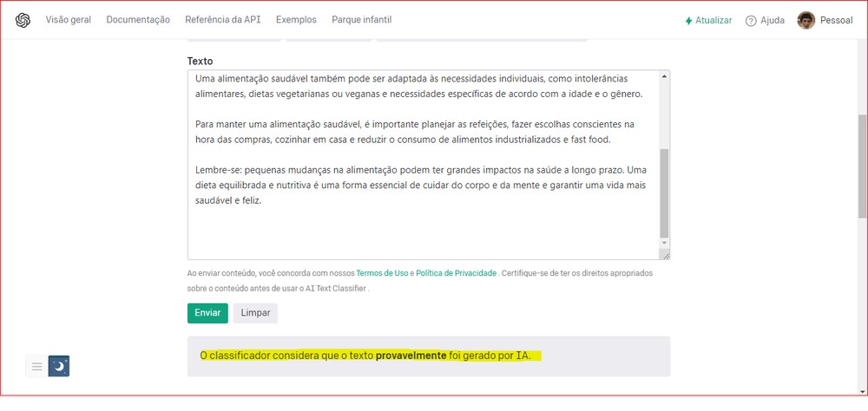This screenshot has height=411, width=868.
Task: Toggle dark mode moon icon
Action: pos(59,366)
